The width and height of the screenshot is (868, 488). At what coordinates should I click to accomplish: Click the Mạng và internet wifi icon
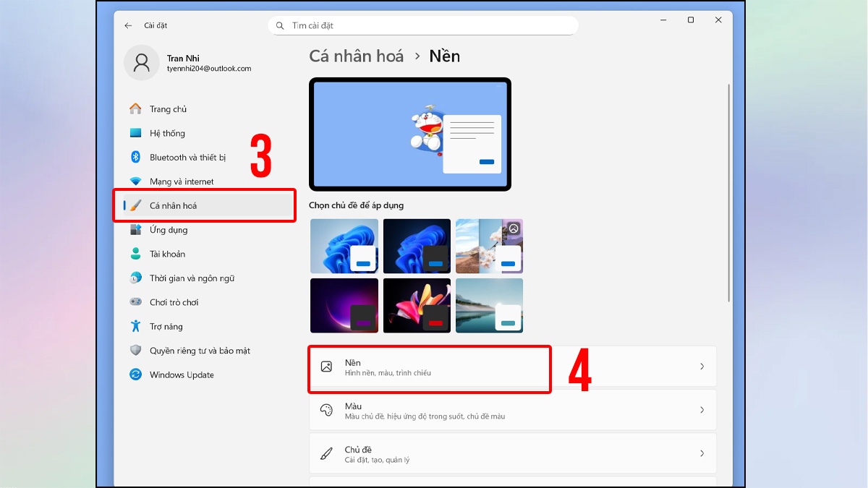pyautogui.click(x=135, y=181)
